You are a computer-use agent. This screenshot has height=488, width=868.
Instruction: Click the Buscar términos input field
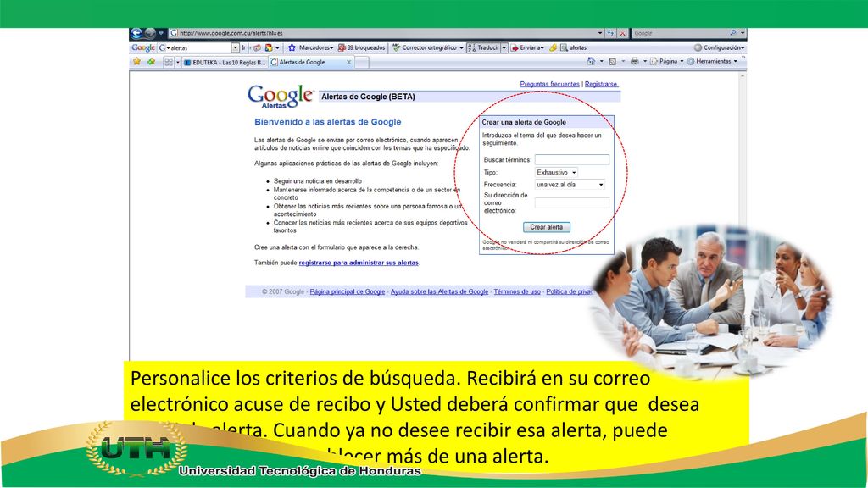572,160
